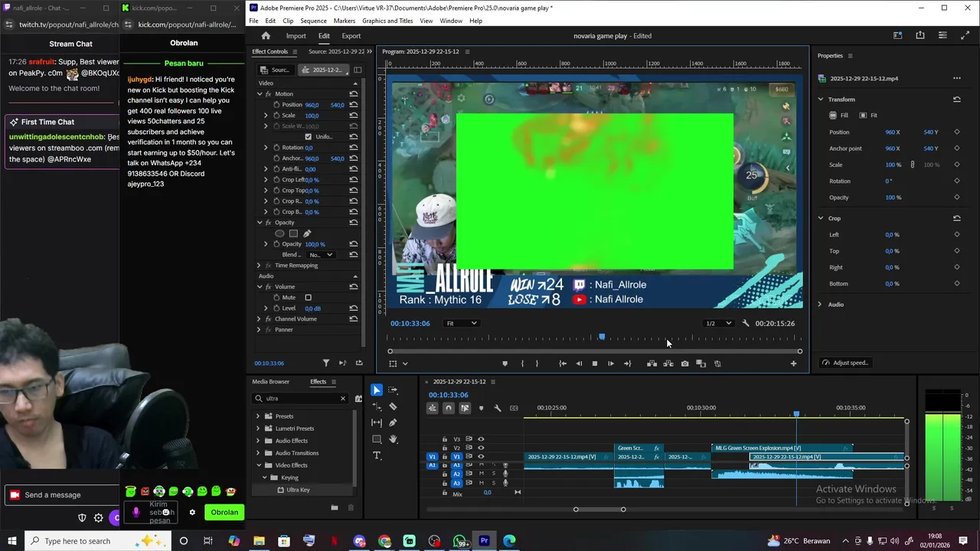The width and height of the screenshot is (980, 551).
Task: Select the Razor tool
Action: pos(393,406)
